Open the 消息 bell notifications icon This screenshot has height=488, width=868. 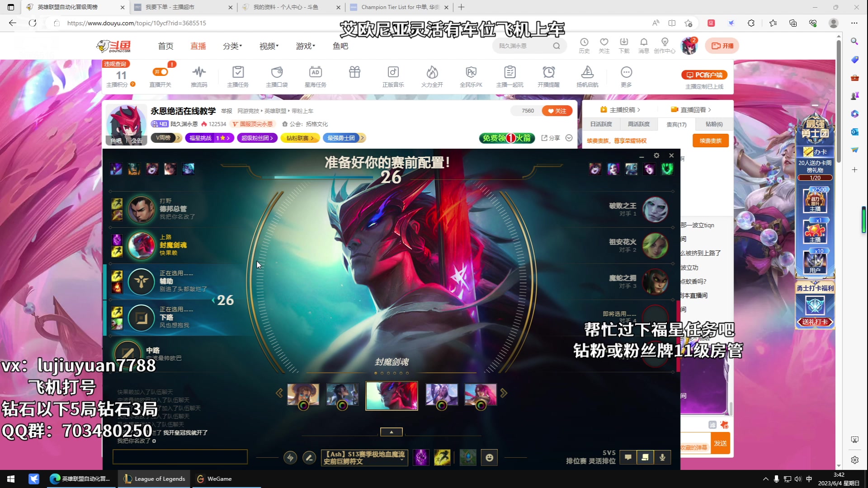(x=644, y=46)
